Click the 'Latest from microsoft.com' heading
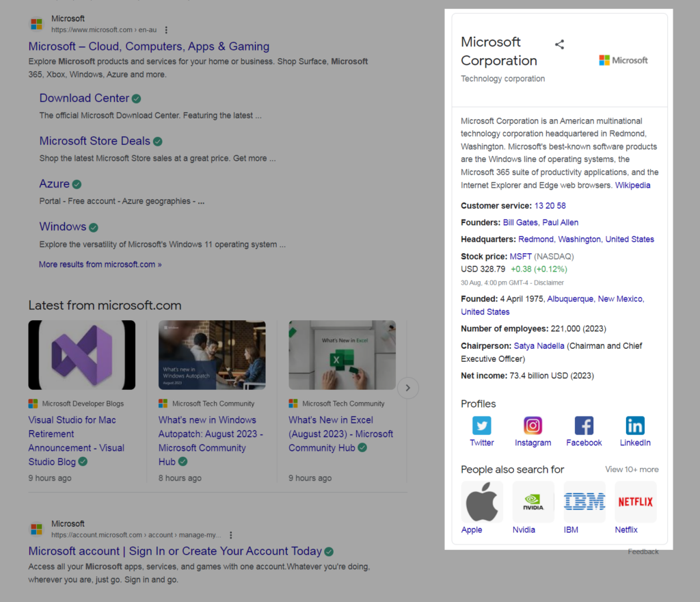 [105, 306]
